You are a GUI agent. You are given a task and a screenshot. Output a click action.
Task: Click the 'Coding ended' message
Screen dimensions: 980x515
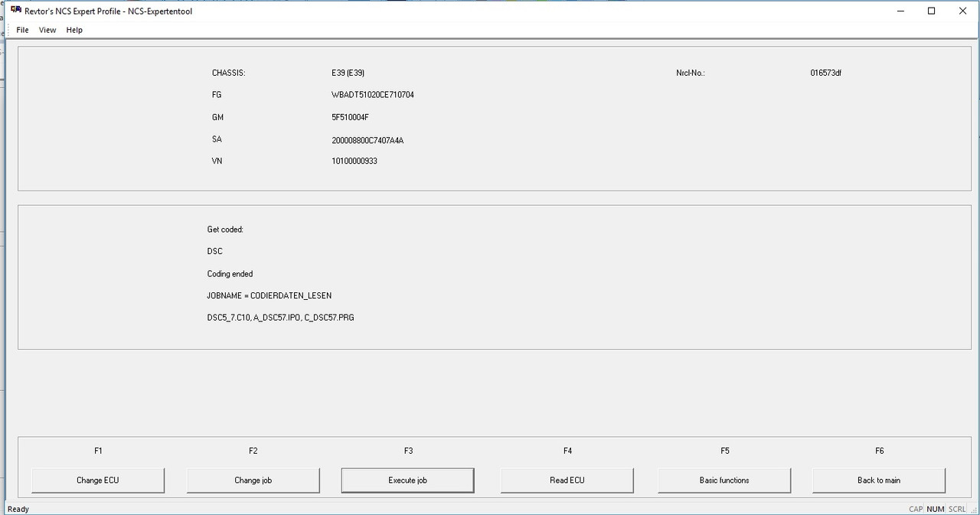click(x=230, y=273)
